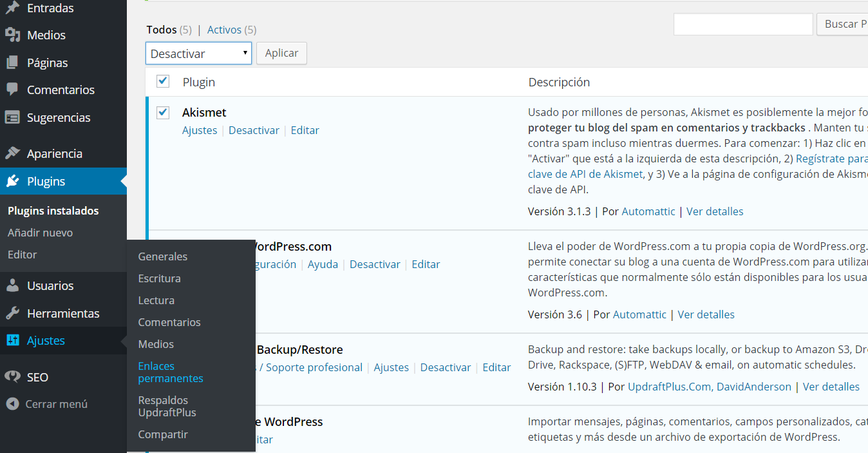Focus the plugin search input field
The image size is (868, 453).
(x=743, y=24)
